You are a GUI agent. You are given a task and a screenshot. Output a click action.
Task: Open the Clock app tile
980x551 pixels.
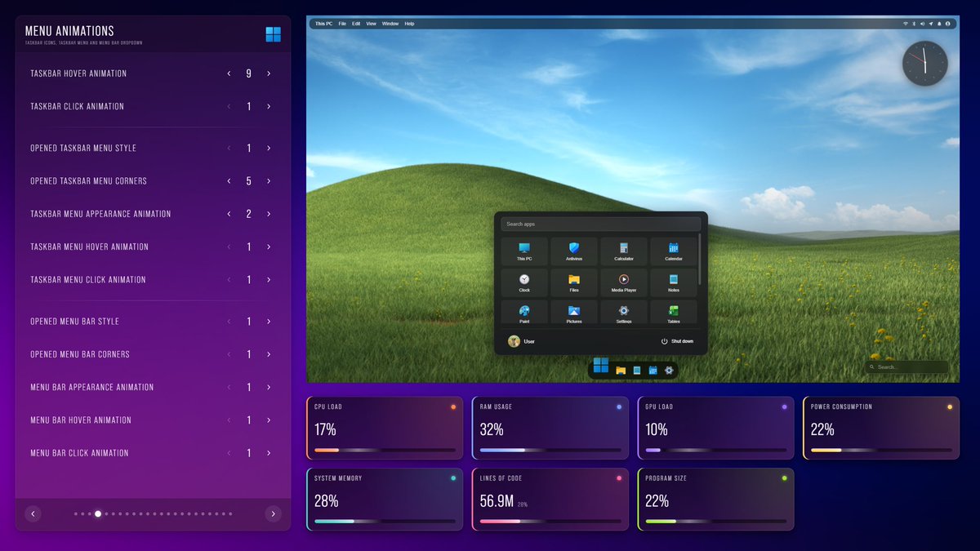pos(524,282)
